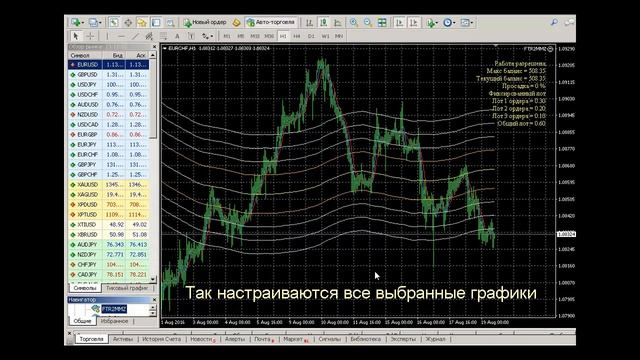The height and width of the screenshot is (360, 640).
Task: Zoom out the chart icon
Action: click(x=368, y=22)
